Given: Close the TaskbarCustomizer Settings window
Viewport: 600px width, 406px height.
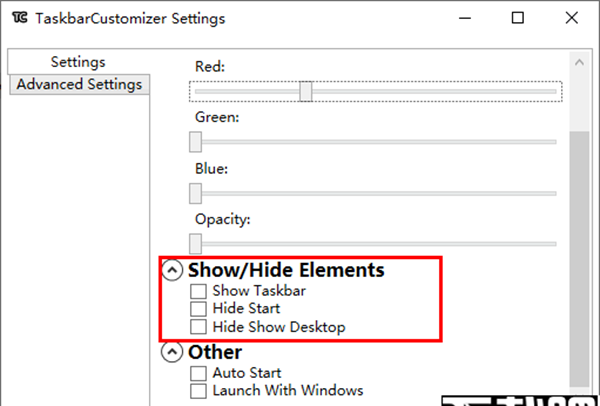Looking at the screenshot, I should (572, 18).
